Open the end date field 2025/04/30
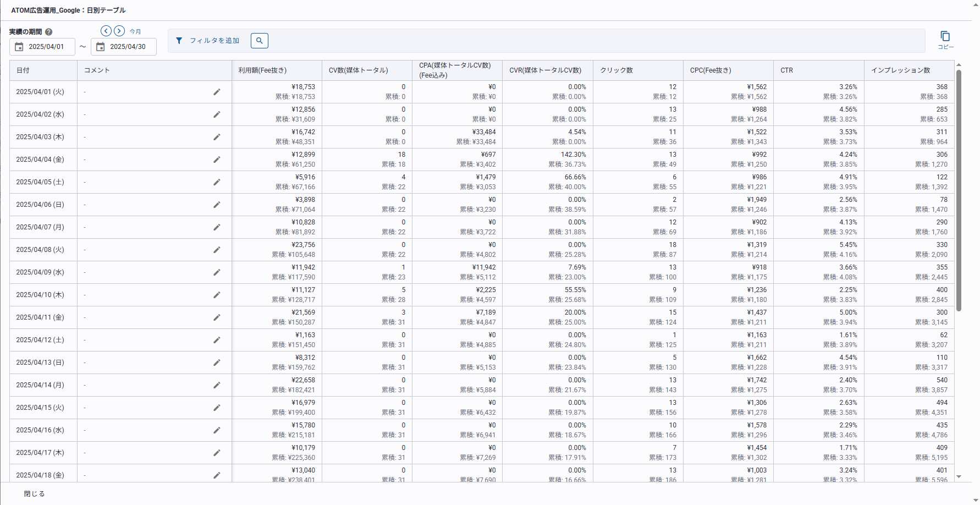 (124, 47)
